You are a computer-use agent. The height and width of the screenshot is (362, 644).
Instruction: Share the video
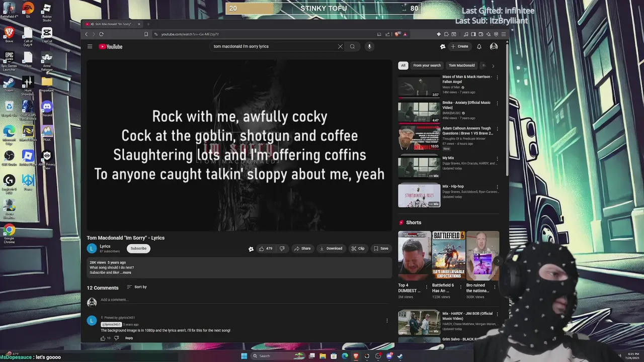click(x=302, y=248)
